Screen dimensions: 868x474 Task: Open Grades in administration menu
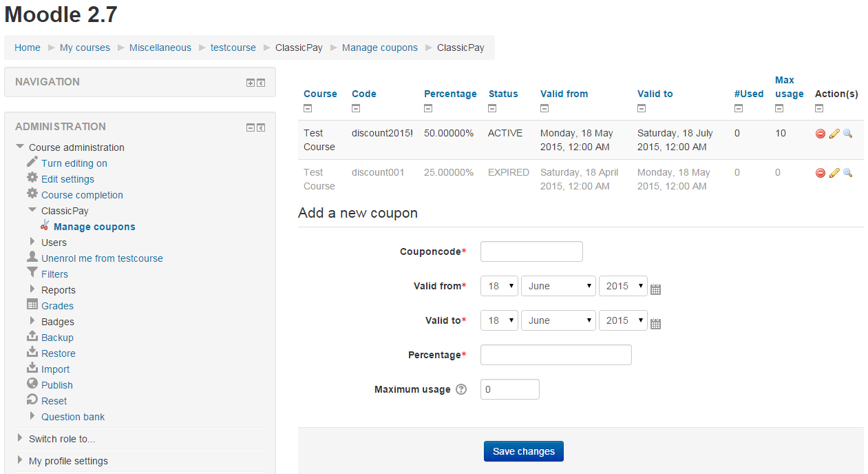point(57,306)
